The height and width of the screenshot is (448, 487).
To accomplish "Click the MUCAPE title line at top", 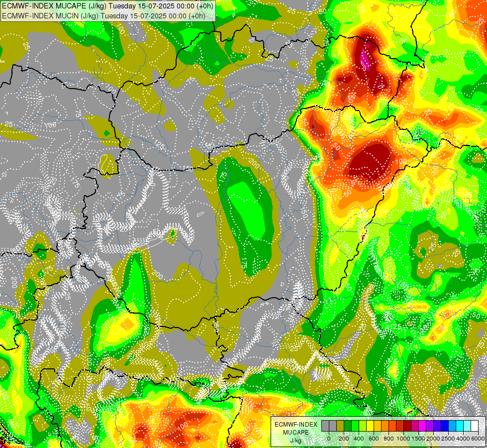I will click(107, 6).
